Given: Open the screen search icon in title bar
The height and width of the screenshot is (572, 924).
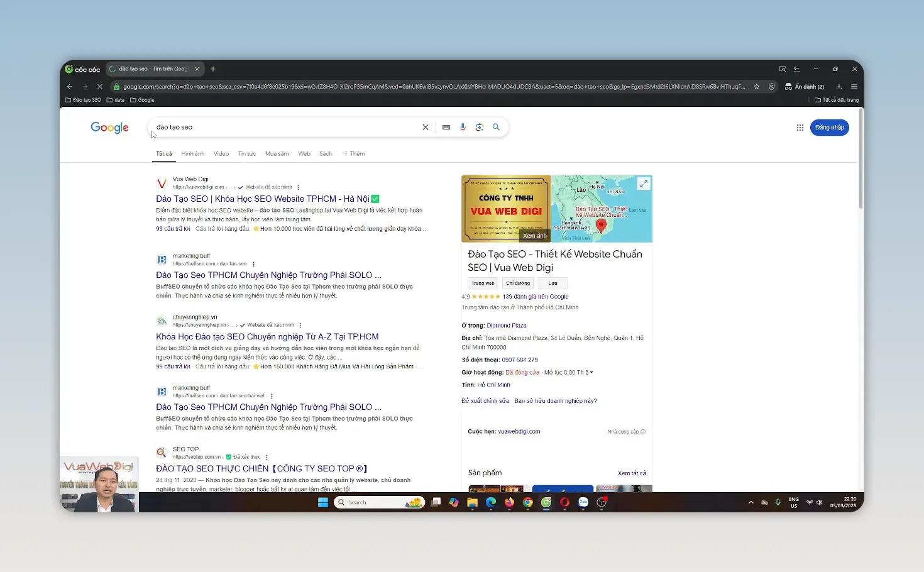Looking at the screenshot, I should (782, 69).
